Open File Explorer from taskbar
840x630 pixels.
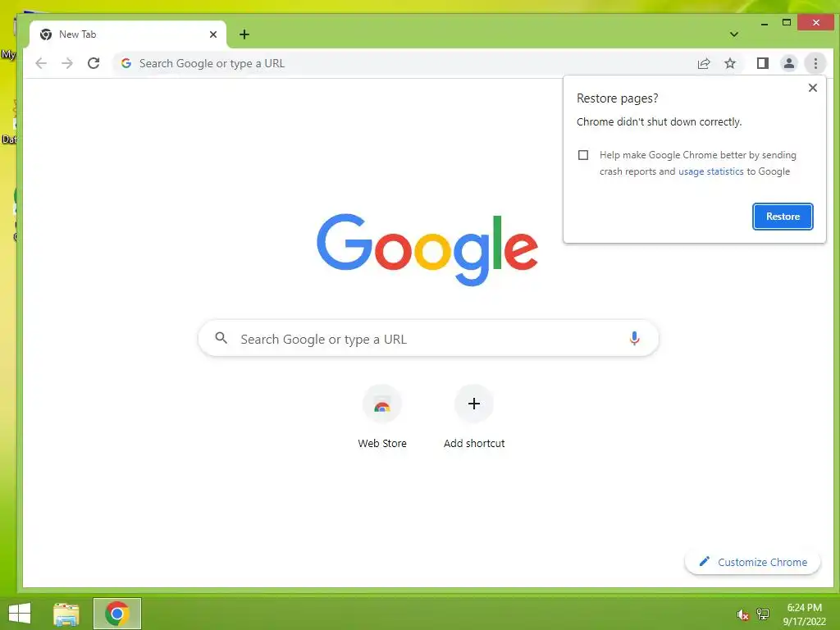click(x=66, y=614)
